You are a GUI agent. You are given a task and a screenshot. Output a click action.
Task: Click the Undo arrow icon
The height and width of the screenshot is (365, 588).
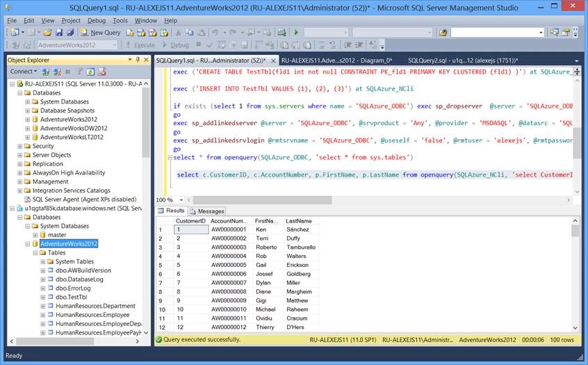click(x=215, y=33)
